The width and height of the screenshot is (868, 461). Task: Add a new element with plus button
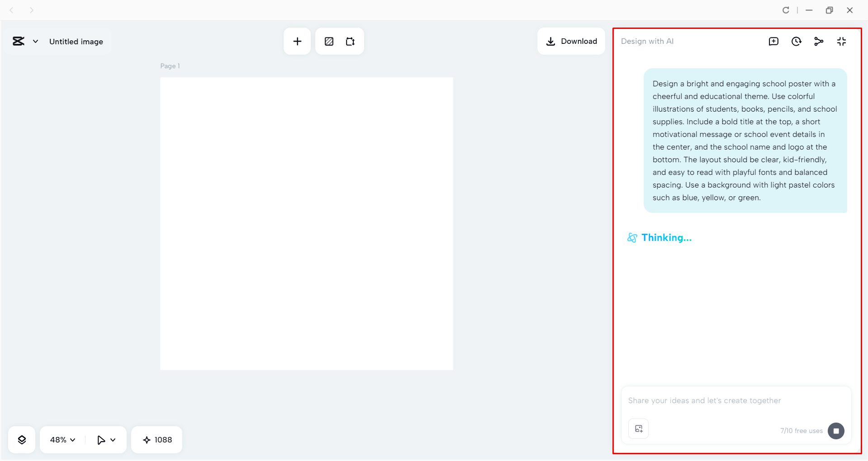tap(297, 42)
